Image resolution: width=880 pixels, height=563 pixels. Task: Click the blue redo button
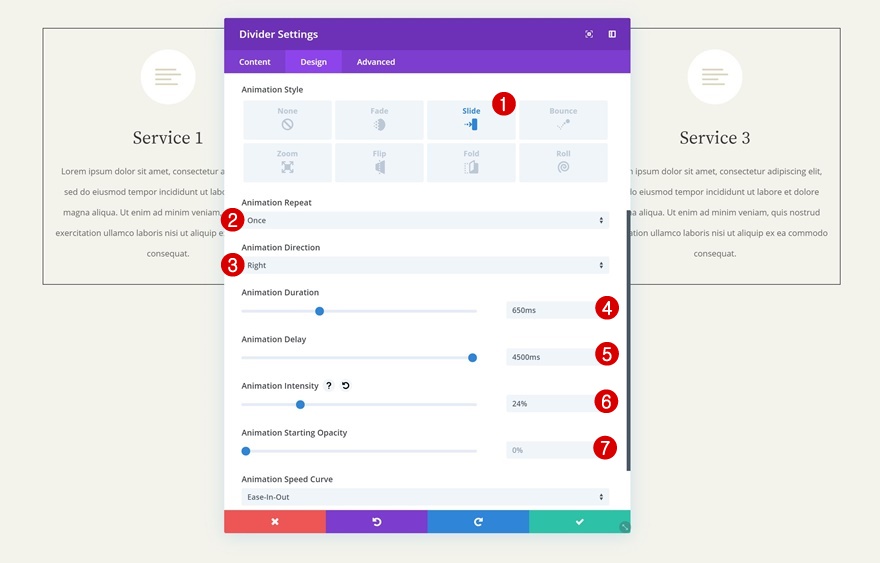pos(478,521)
